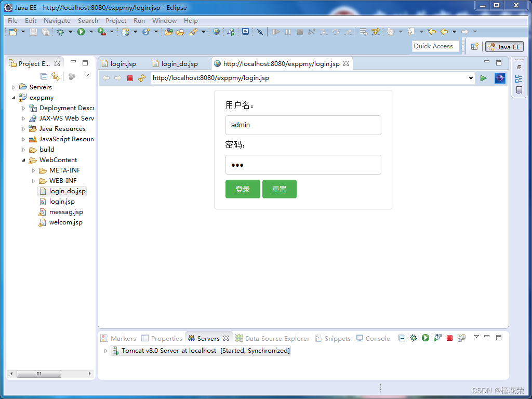Image resolution: width=532 pixels, height=399 pixels.
Task: Click the green Run toolbar icon
Action: pos(81,32)
